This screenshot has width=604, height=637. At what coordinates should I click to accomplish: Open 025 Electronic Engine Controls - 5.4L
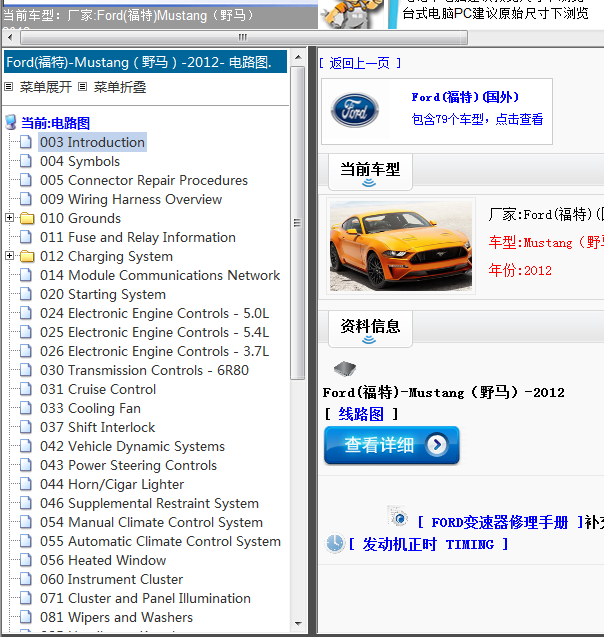[x=154, y=332]
